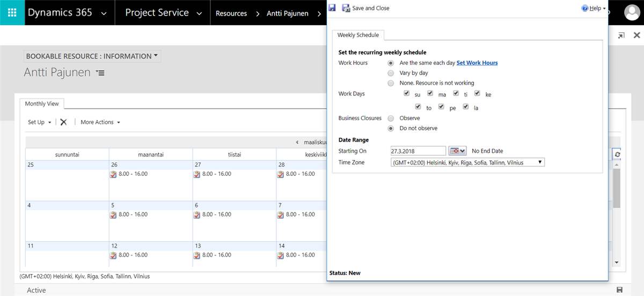Screen dimensions: 644x296
Task: Open the pop-out window icon near the close button
Action: coord(621,35)
